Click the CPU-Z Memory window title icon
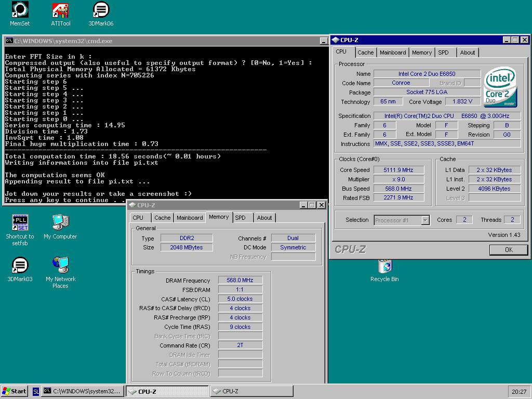 pyautogui.click(x=132, y=205)
